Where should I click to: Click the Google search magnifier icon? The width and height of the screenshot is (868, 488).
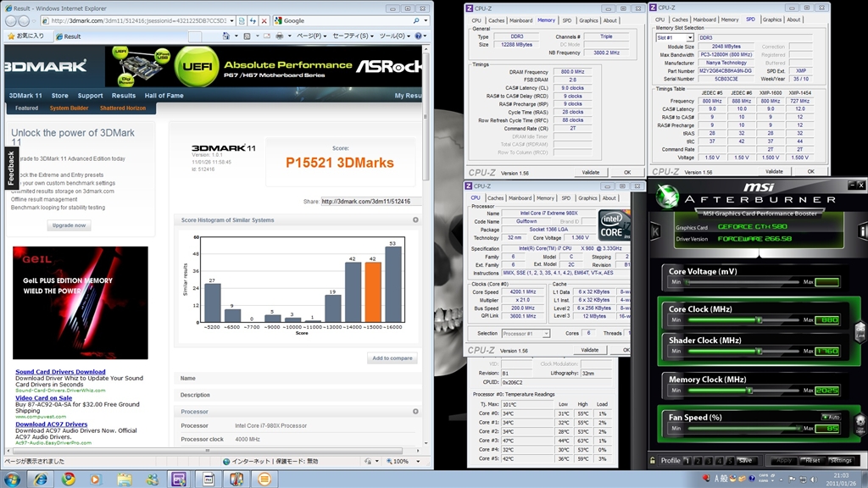point(416,21)
